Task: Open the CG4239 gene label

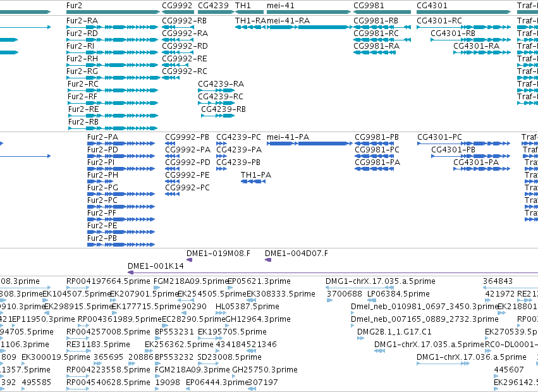Action: coord(213,6)
